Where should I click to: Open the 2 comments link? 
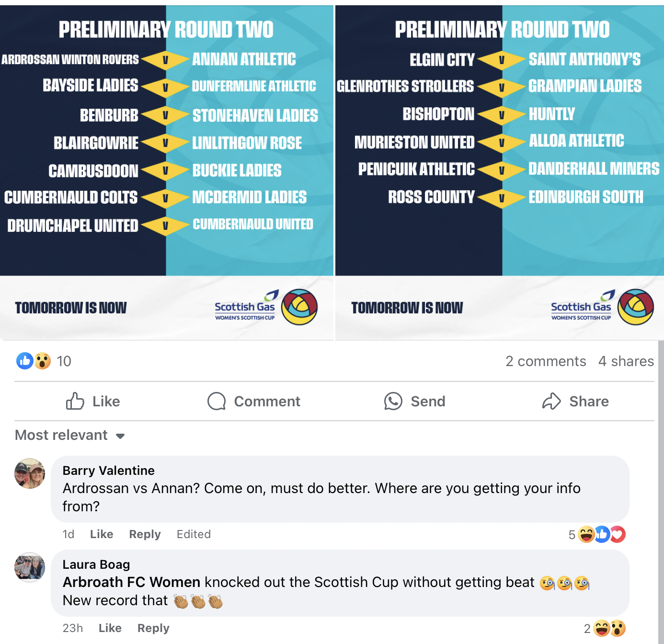(546, 361)
